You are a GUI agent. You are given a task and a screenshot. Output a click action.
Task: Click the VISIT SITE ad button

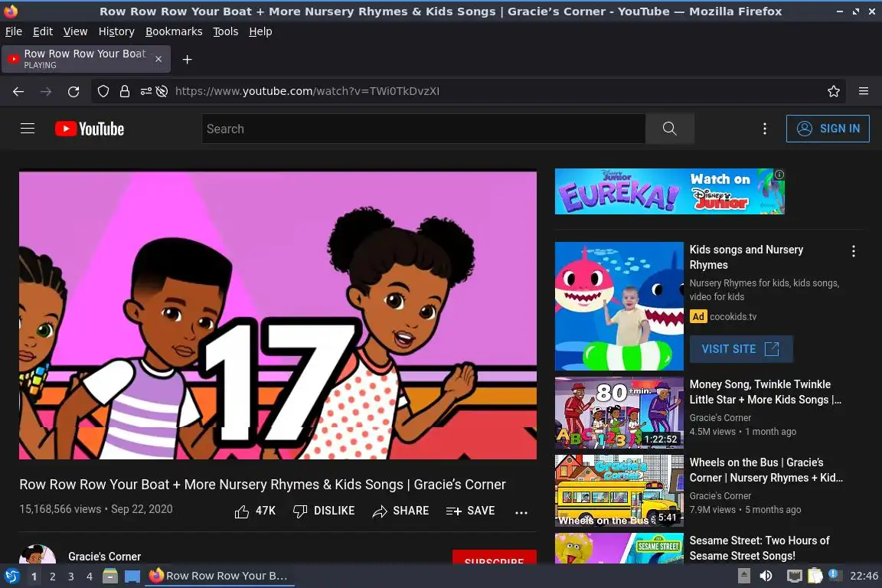pos(741,349)
